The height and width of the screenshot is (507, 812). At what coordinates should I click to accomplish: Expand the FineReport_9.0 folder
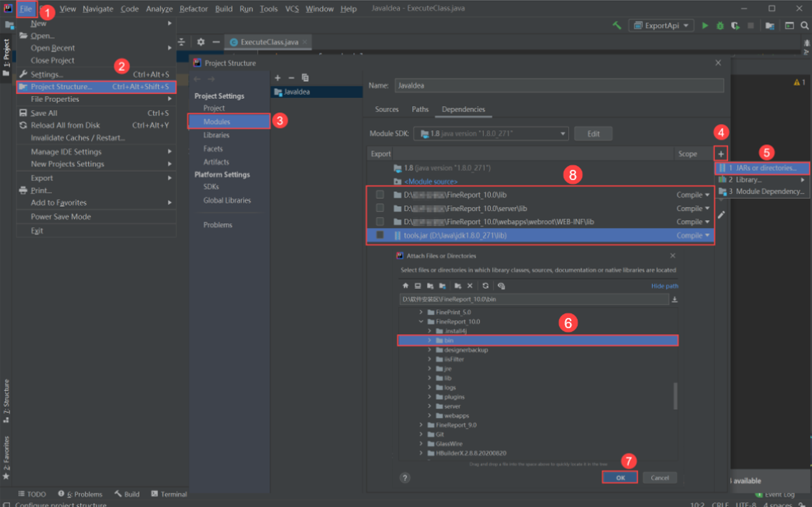[x=421, y=424]
